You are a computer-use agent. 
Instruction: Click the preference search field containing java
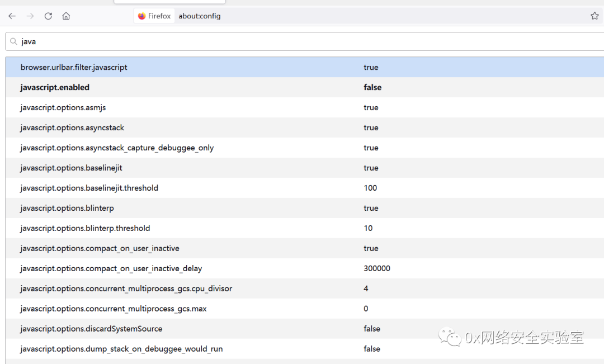pos(304,41)
